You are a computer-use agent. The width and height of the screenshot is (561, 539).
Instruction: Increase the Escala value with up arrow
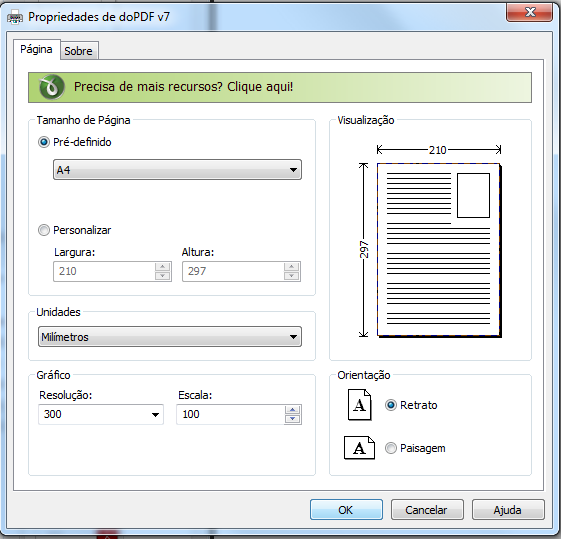pyautogui.click(x=293, y=410)
